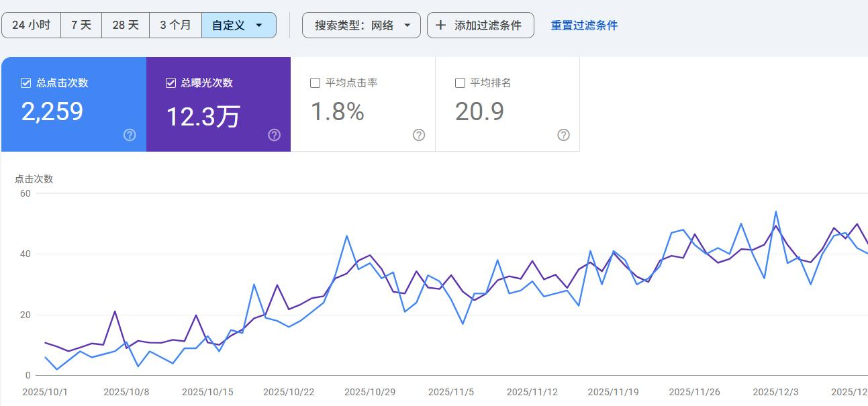Viewport: 868px width, 406px height.
Task: Click help icon on 总曝光次数 card
Action: (x=274, y=135)
